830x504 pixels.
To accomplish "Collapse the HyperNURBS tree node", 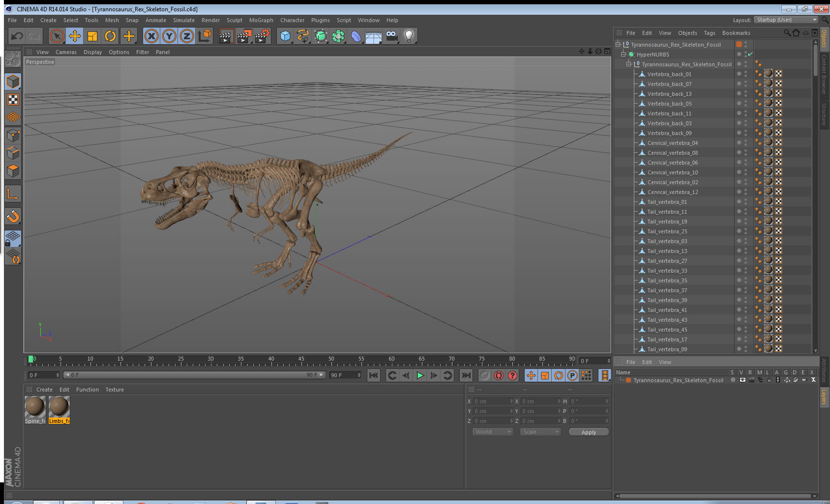I will pos(623,54).
